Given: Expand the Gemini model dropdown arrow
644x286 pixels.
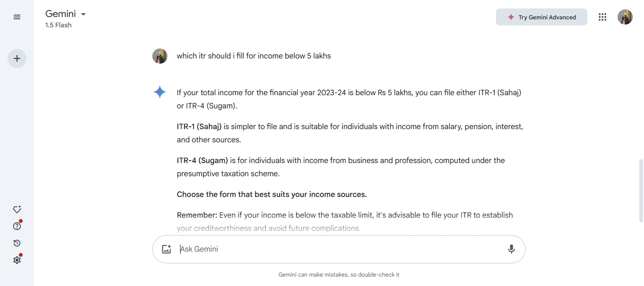Looking at the screenshot, I should [x=83, y=14].
